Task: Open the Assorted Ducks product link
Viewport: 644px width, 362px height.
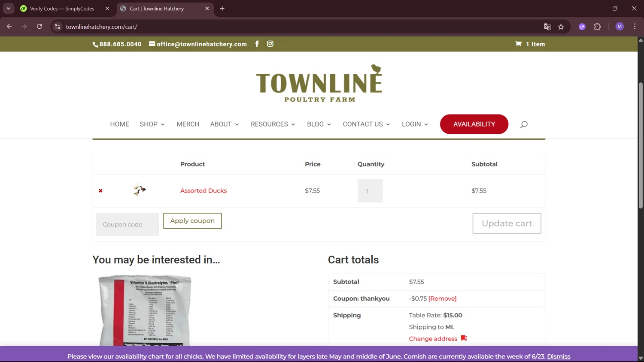Action: tap(204, 191)
